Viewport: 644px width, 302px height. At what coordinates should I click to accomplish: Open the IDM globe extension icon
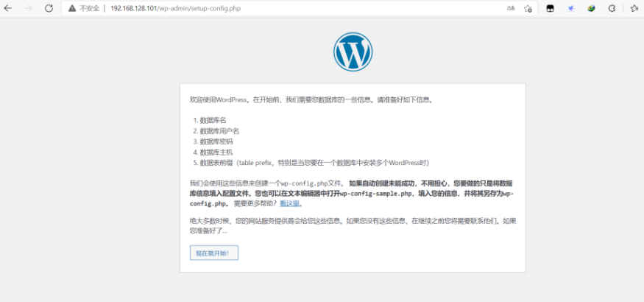591,8
